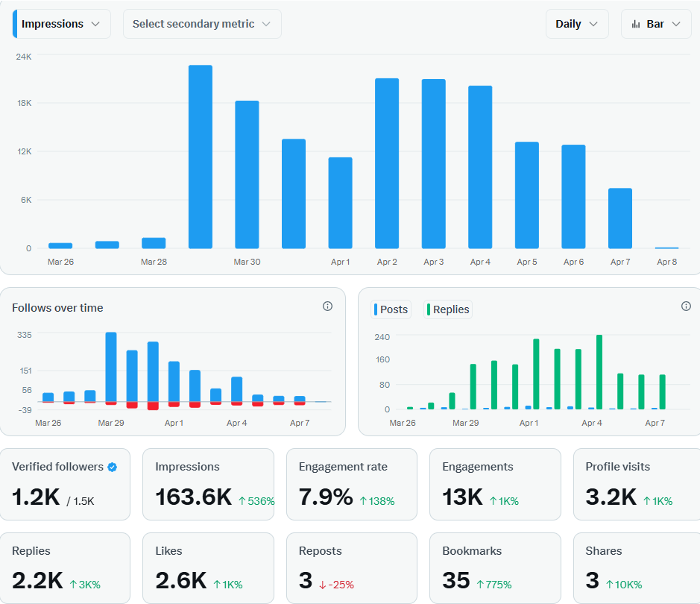Image resolution: width=700 pixels, height=604 pixels.
Task: Open the Impressions primary metric dropdown
Action: click(x=62, y=24)
